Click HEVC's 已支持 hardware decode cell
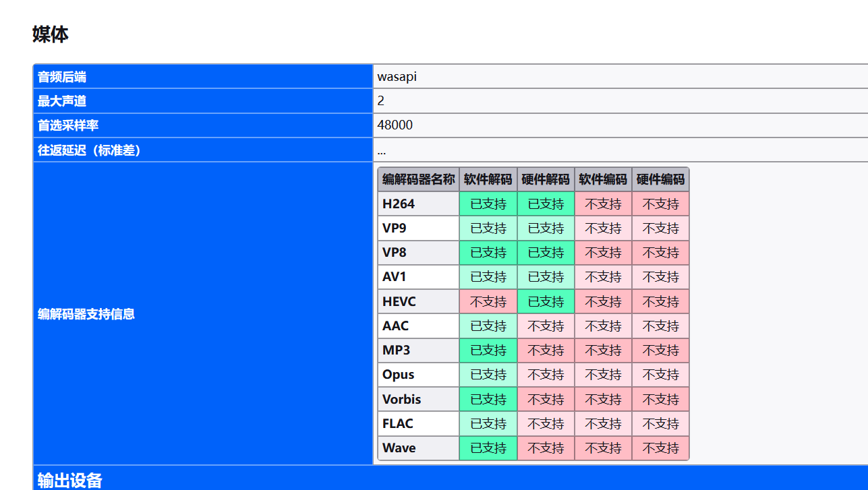The height and width of the screenshot is (490, 868). [546, 301]
